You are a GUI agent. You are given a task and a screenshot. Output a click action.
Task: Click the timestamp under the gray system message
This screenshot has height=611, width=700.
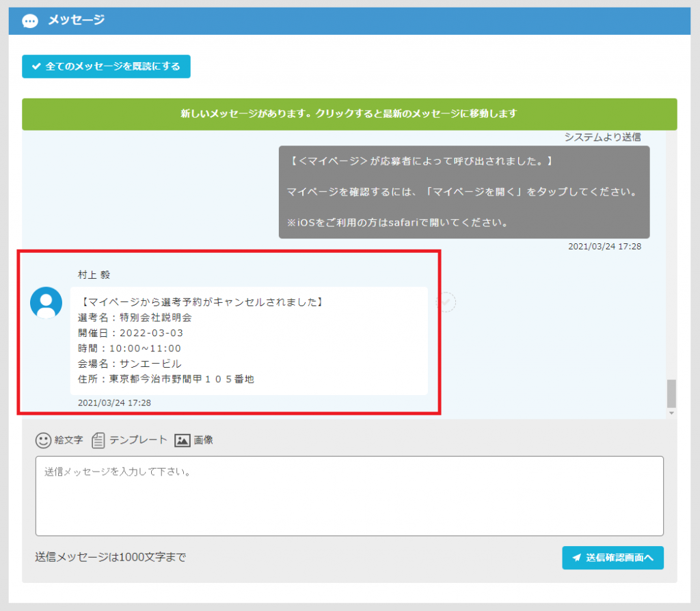pos(604,246)
